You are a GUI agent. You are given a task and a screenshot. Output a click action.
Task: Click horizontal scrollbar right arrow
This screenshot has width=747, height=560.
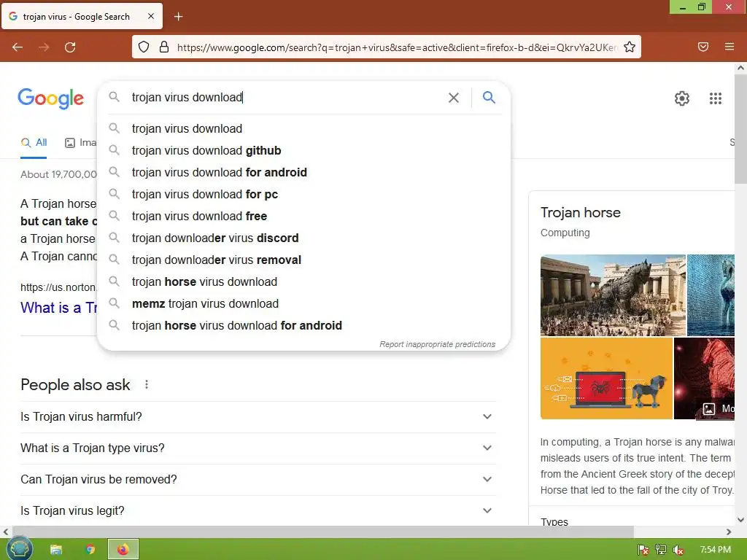tap(729, 532)
